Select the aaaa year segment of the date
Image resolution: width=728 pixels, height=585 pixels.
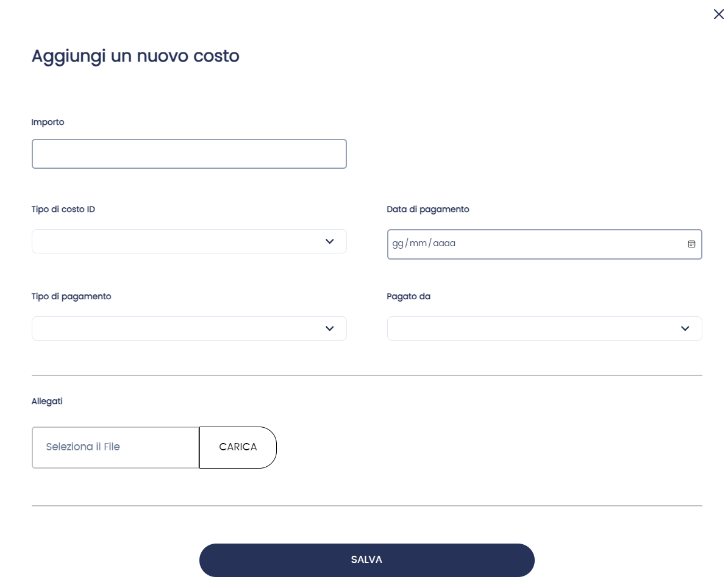pyautogui.click(x=444, y=244)
